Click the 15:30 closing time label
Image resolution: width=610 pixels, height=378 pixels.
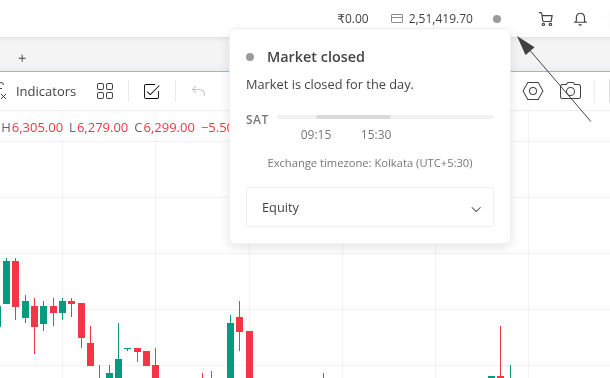[x=376, y=135]
